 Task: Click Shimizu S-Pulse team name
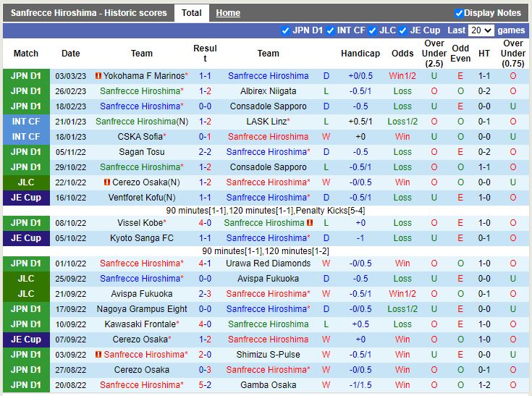(268, 355)
